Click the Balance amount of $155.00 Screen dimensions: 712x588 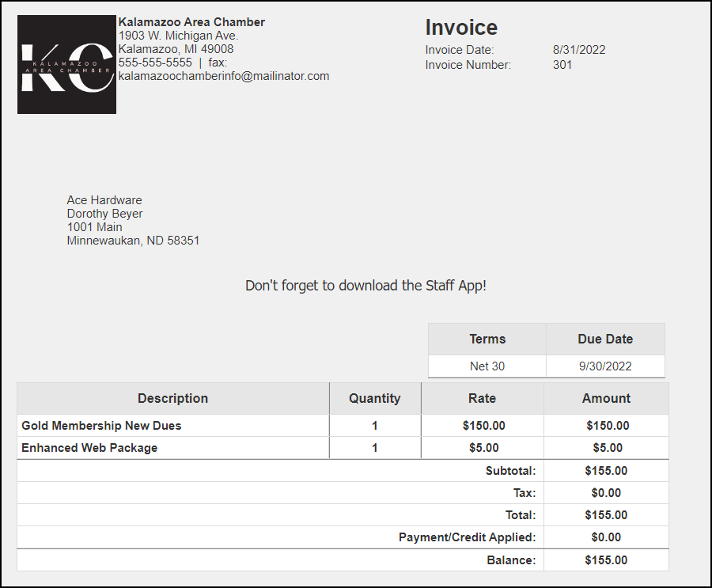pos(606,560)
